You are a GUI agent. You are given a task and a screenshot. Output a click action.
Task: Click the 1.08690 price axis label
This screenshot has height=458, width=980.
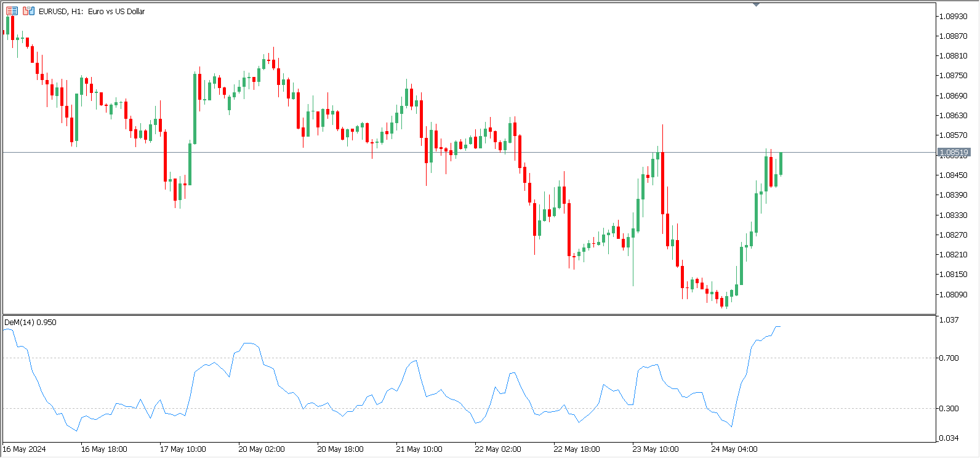(x=952, y=95)
